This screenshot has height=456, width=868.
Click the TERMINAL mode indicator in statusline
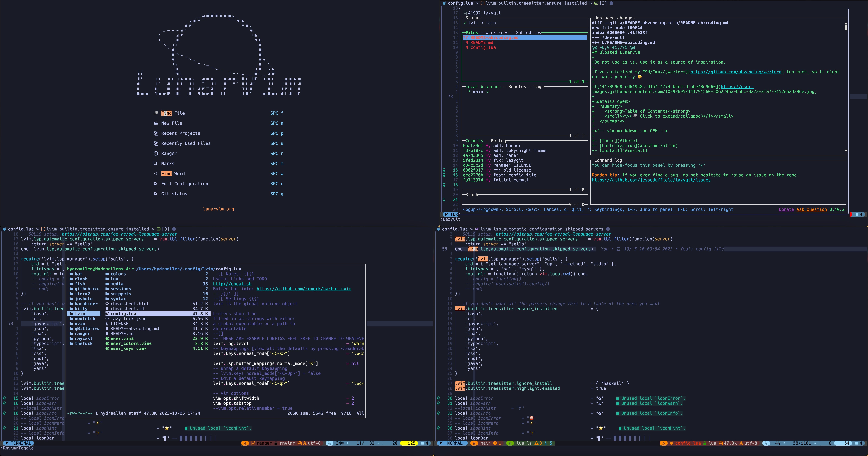pos(18,443)
